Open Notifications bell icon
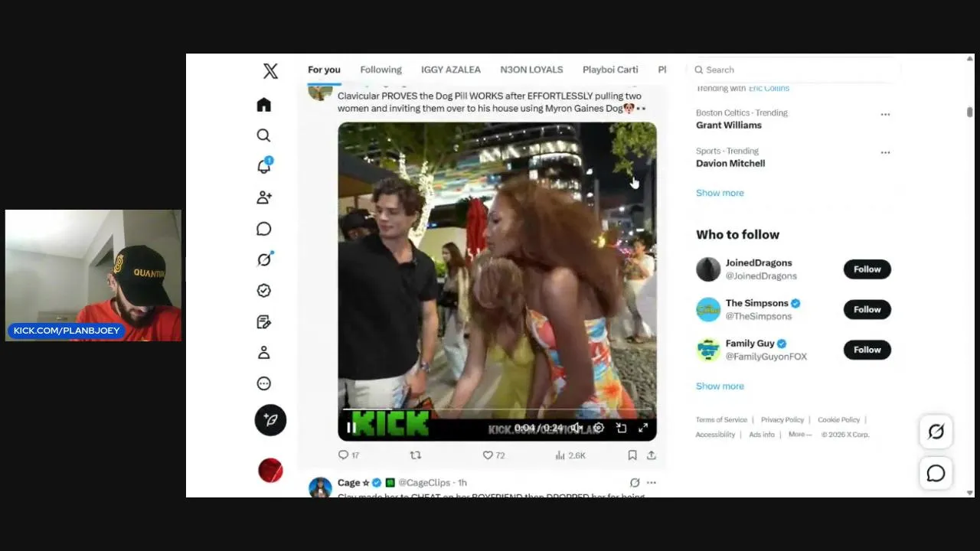The height and width of the screenshot is (551, 980). (x=264, y=166)
